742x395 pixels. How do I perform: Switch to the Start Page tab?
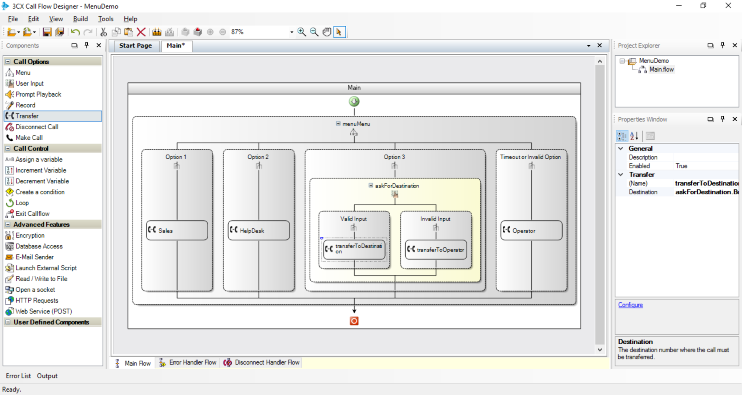[135, 46]
